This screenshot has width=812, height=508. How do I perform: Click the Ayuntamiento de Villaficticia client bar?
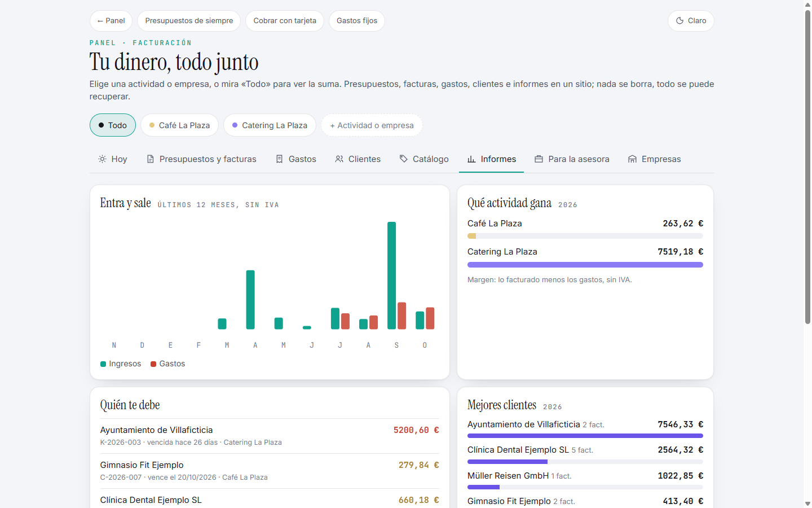click(x=585, y=436)
